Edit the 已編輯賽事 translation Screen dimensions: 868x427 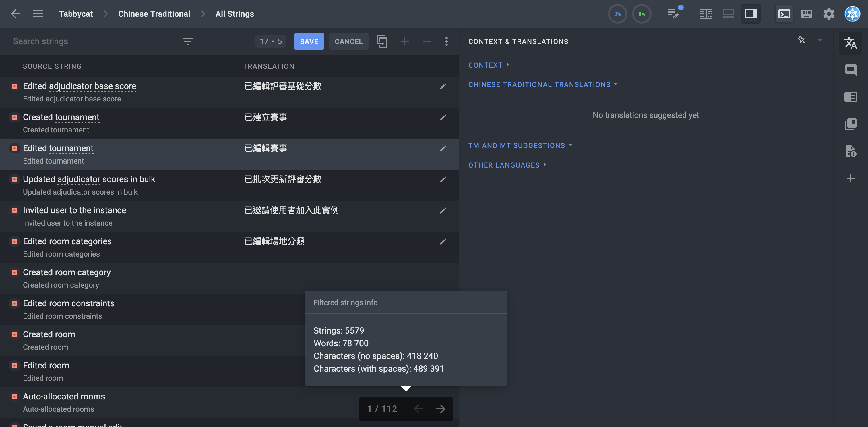click(443, 148)
